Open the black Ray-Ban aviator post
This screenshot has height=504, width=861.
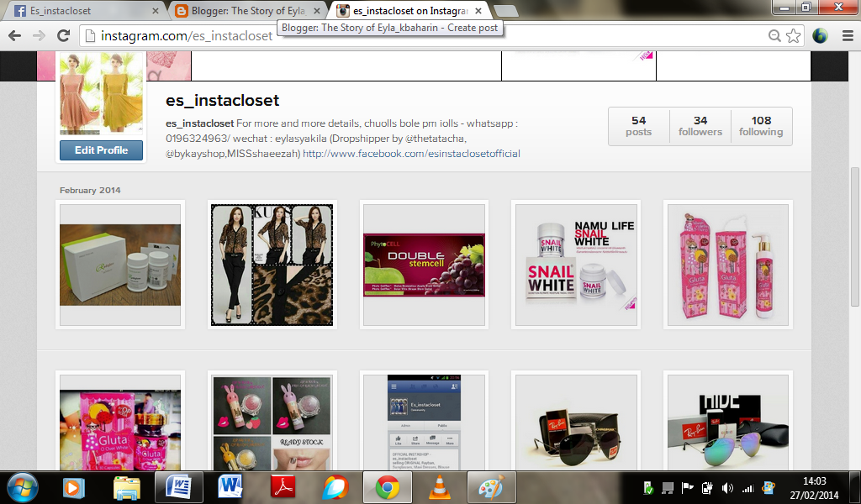(575, 421)
